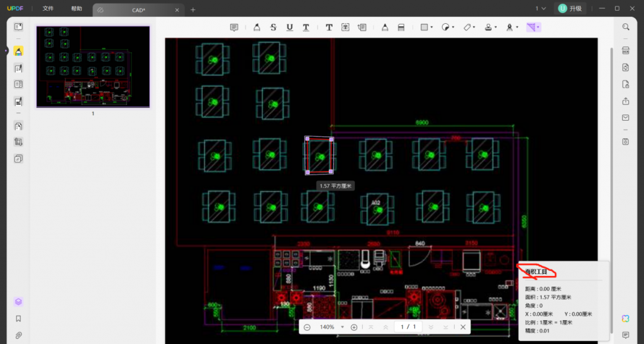Click the zoom in plus button

pos(354,327)
